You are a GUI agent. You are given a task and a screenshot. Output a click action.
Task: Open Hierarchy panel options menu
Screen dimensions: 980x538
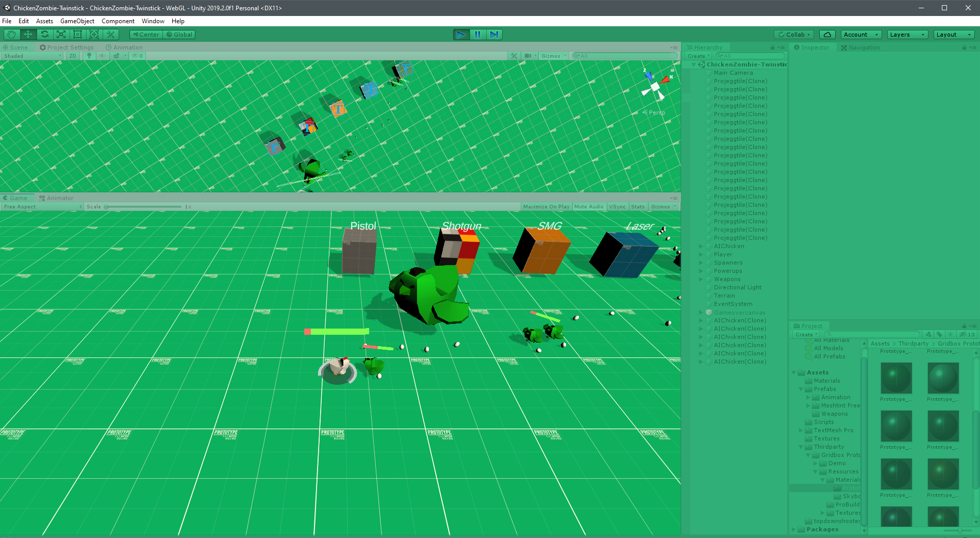click(x=781, y=47)
